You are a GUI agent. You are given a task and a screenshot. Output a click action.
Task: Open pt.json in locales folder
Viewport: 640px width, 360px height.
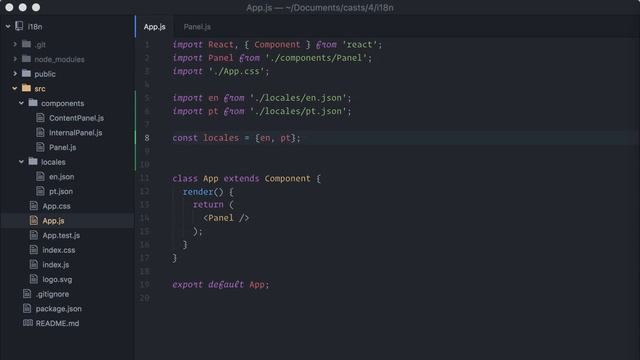coord(61,191)
